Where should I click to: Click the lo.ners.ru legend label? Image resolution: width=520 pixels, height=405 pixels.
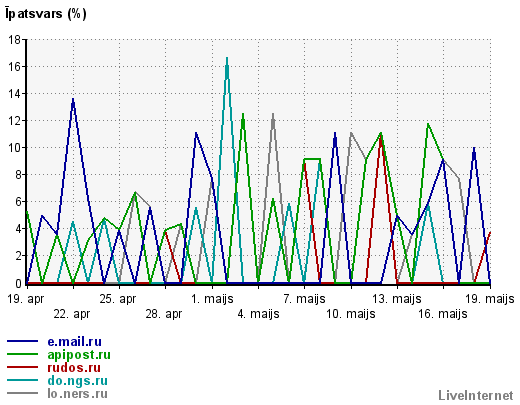tap(77, 394)
